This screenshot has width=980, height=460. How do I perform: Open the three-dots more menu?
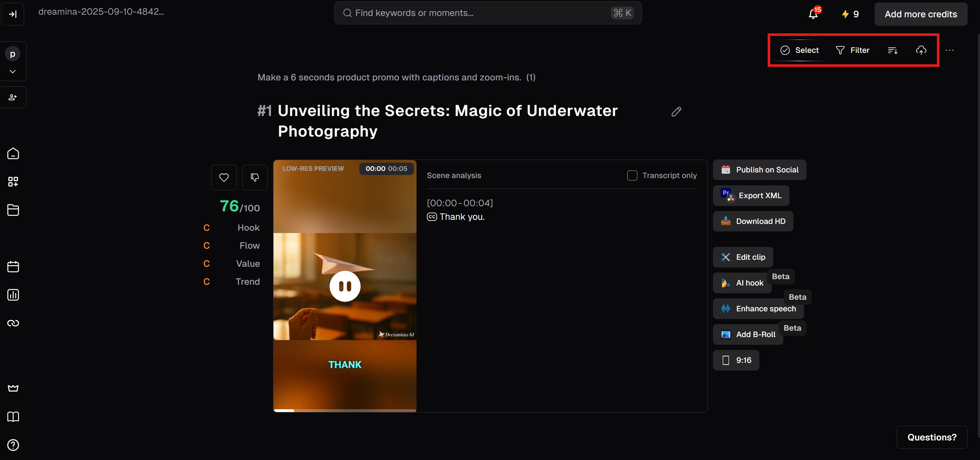point(949,50)
